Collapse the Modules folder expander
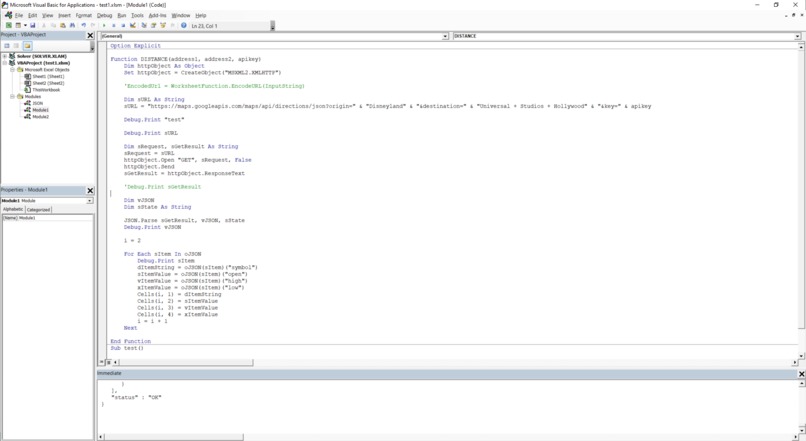The width and height of the screenshot is (806, 441). [x=12, y=96]
